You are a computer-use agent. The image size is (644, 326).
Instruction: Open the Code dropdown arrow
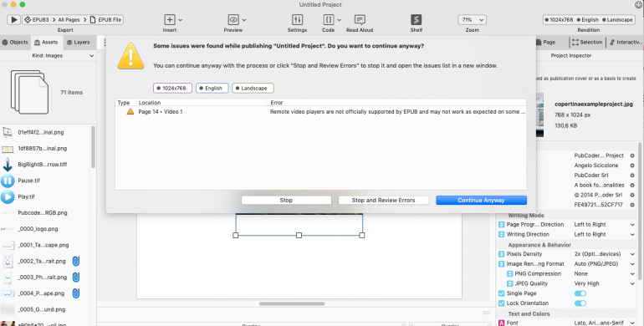tap(340, 20)
